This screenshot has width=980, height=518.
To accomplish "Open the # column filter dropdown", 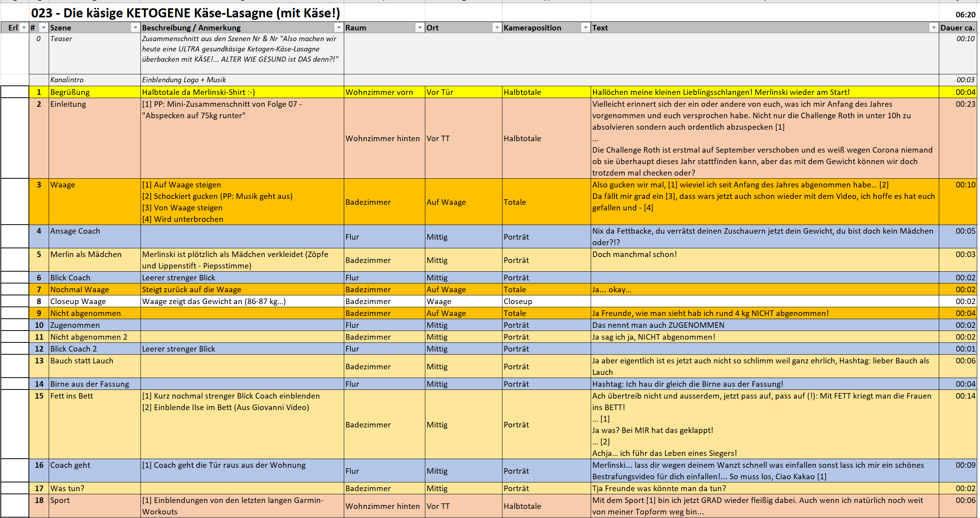I will pyautogui.click(x=44, y=28).
